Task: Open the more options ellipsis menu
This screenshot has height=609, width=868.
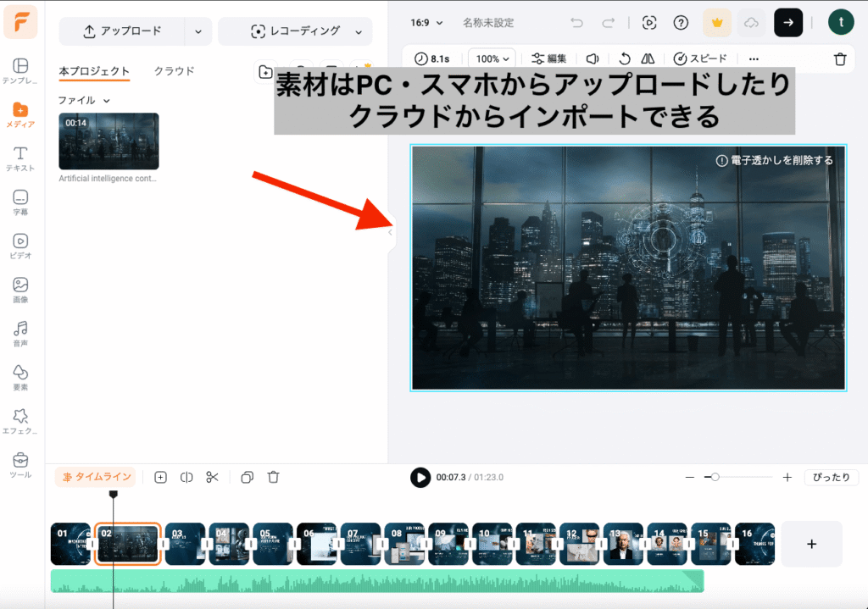Action: (x=754, y=58)
